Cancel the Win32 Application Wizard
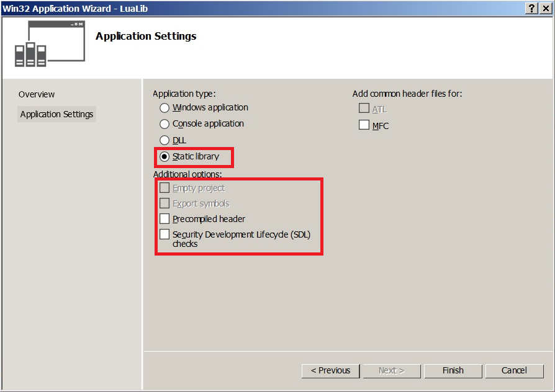The image size is (555, 392). pos(514,371)
